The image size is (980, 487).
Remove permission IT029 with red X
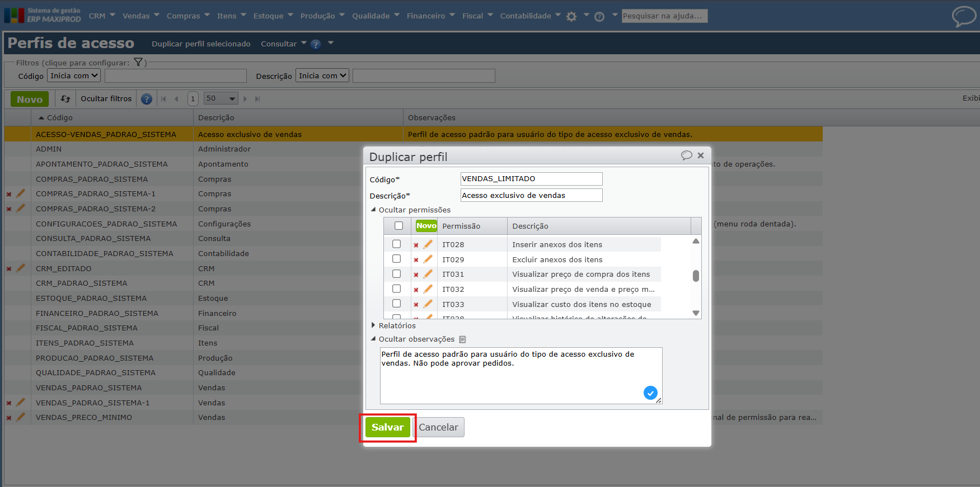click(x=416, y=260)
